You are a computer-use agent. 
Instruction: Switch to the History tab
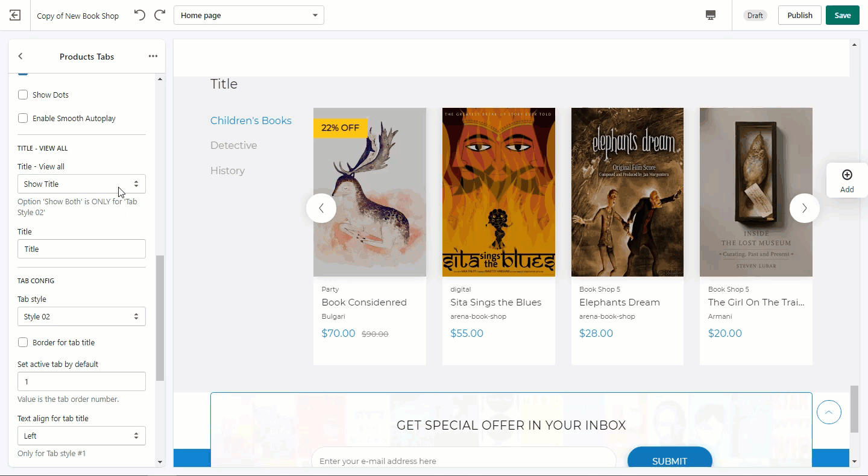(x=228, y=171)
